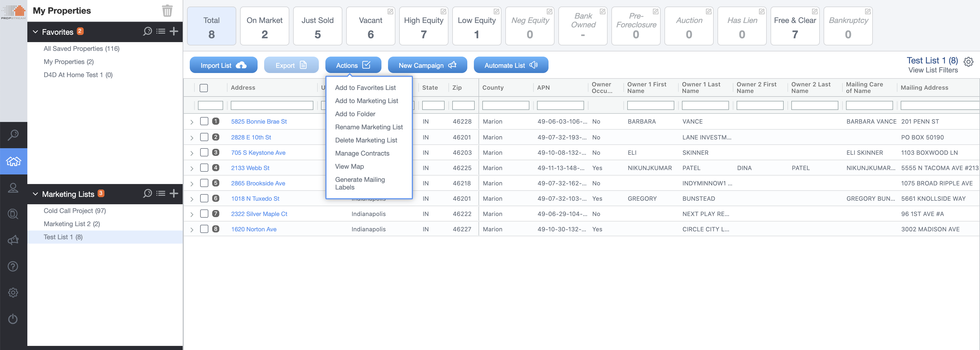
Task: Check the checkbox for 5825 Bonnie Brae St
Action: click(x=204, y=121)
